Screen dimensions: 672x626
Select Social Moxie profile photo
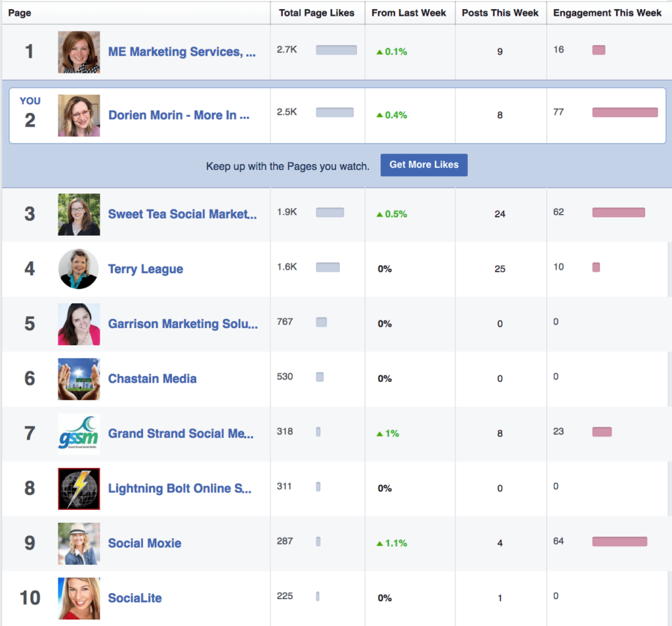click(79, 543)
